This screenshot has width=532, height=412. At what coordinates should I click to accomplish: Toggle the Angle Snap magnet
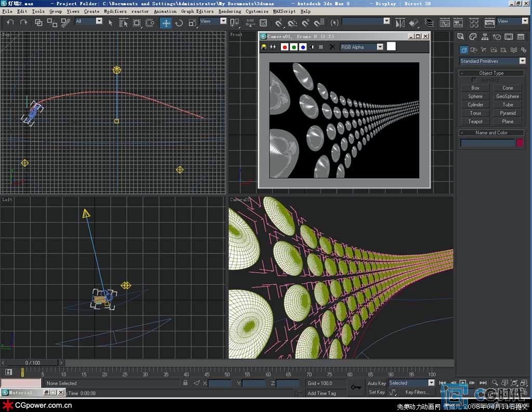(x=292, y=23)
